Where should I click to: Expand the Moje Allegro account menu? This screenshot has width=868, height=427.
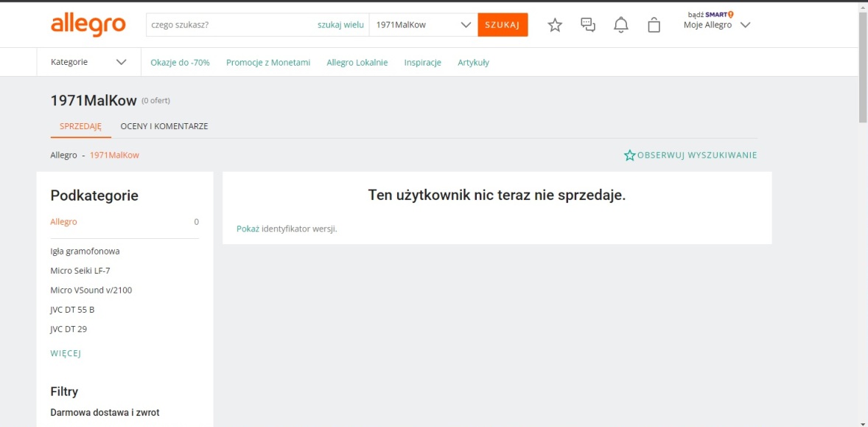point(716,25)
